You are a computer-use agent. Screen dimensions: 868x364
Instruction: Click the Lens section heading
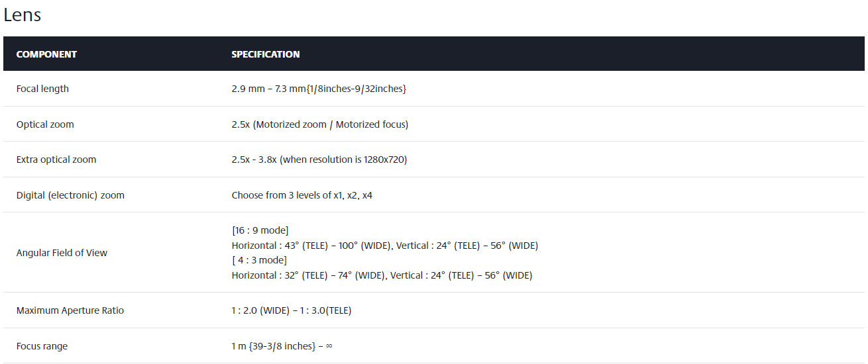pyautogui.click(x=23, y=15)
